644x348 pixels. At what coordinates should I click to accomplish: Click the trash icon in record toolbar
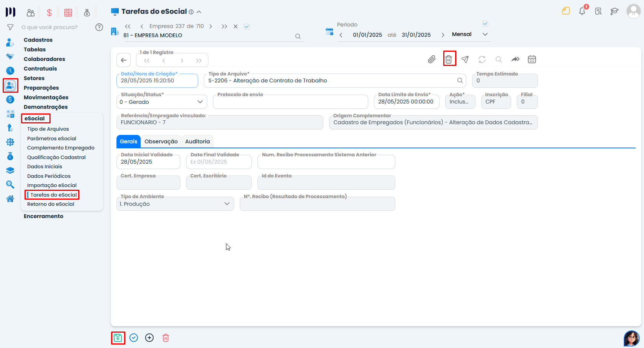pyautogui.click(x=449, y=59)
